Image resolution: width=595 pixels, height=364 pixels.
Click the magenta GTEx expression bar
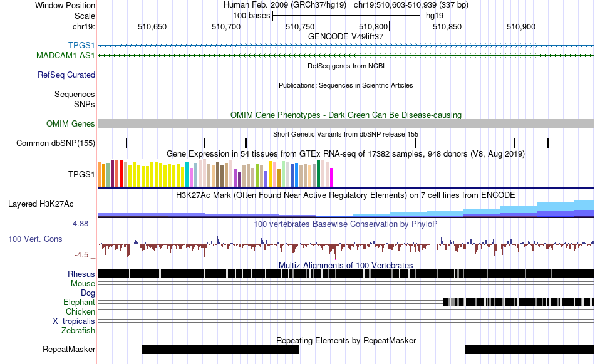331,177
